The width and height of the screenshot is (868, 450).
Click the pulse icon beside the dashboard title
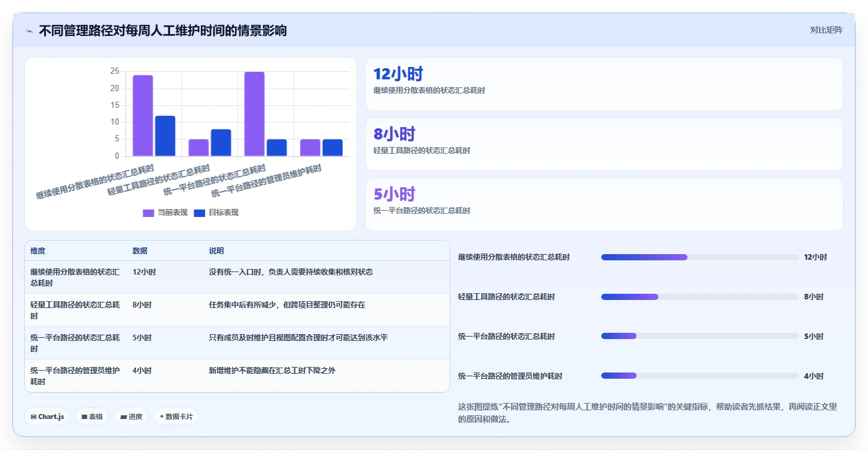point(30,30)
